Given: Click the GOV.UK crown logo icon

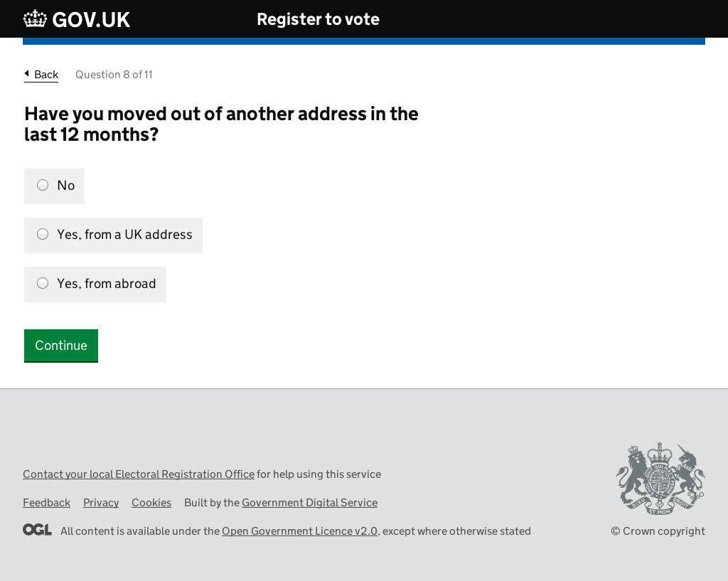Looking at the screenshot, I should click(x=35, y=19).
